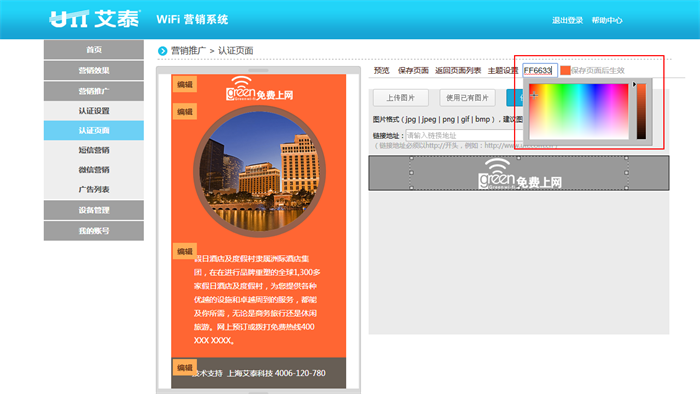Open the 首页 menu item

(x=94, y=50)
